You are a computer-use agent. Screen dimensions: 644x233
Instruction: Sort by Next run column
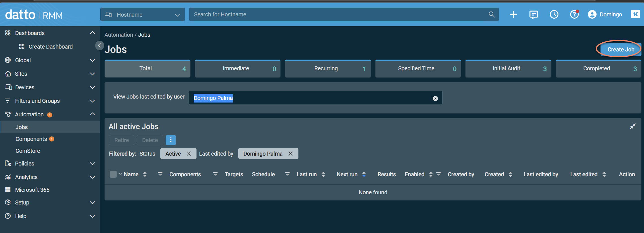tap(364, 174)
